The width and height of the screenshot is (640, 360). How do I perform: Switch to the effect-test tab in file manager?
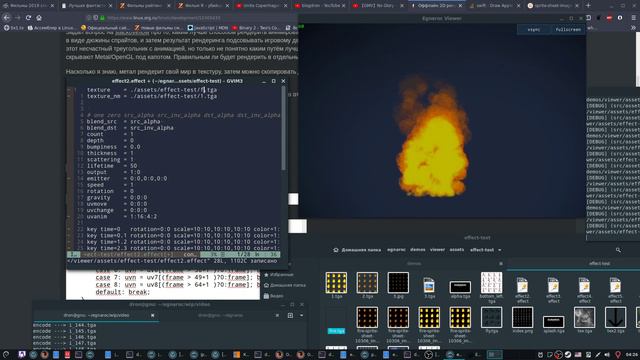coord(599,264)
